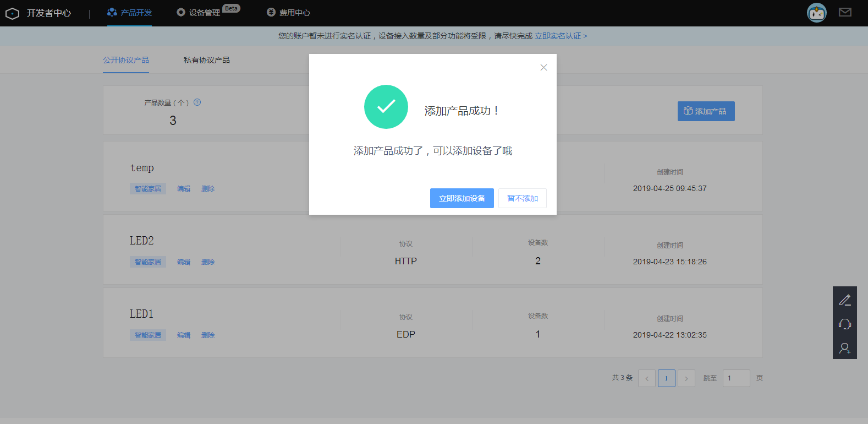Click creation time 2019-04-25 09:45:37
The height and width of the screenshot is (424, 868).
pyautogui.click(x=670, y=188)
